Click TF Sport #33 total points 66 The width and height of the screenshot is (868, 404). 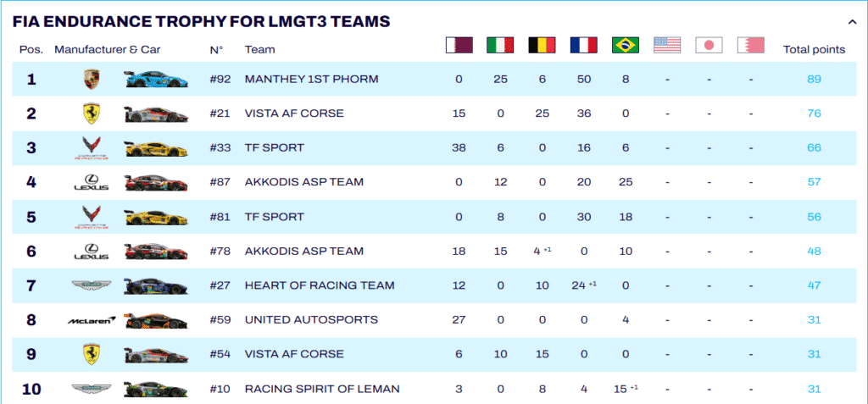[x=814, y=148]
